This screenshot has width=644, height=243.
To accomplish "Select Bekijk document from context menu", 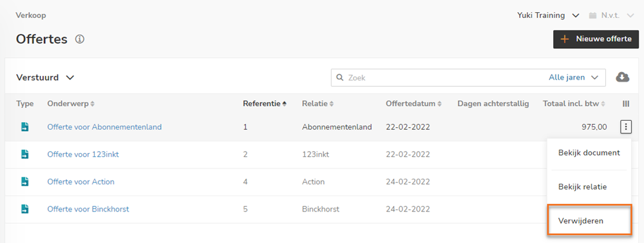I will click(589, 153).
